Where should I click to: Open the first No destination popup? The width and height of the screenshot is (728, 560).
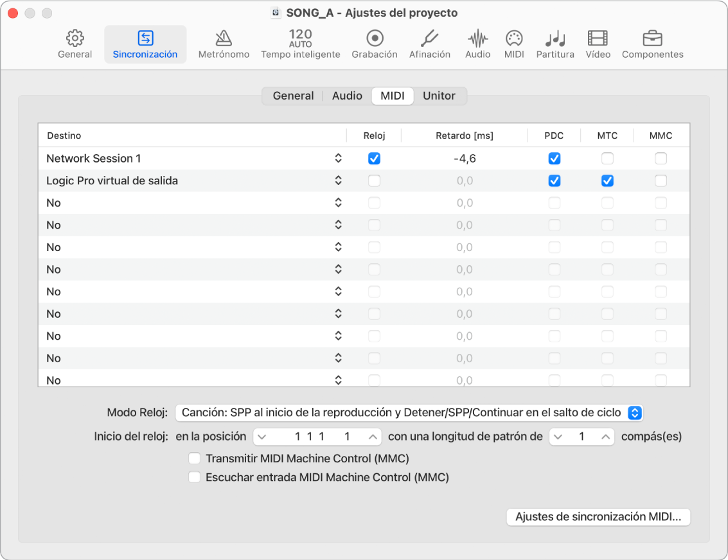[339, 203]
